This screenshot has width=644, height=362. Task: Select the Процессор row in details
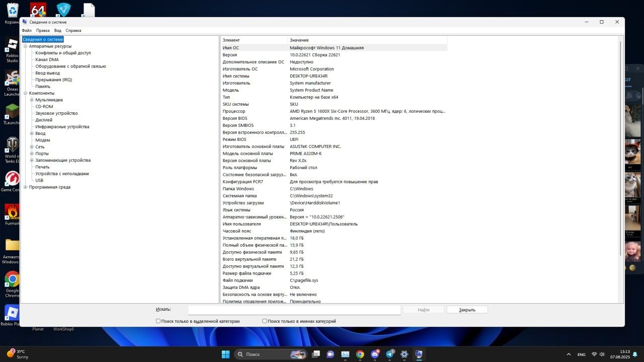pyautogui.click(x=334, y=111)
